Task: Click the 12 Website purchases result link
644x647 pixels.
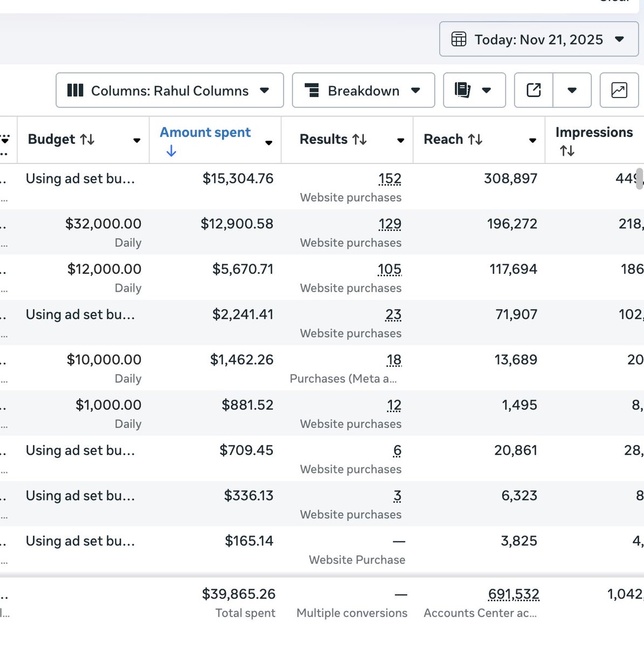Action: pos(394,405)
